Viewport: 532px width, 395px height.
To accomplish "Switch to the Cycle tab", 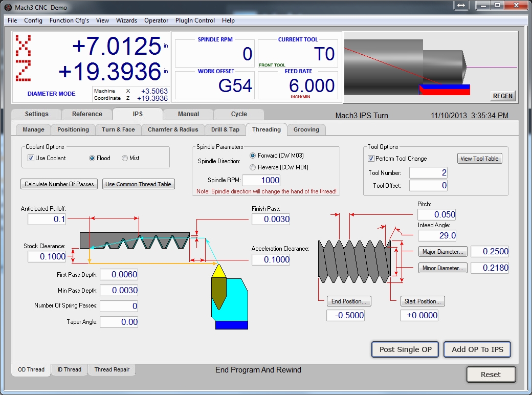I will (239, 115).
